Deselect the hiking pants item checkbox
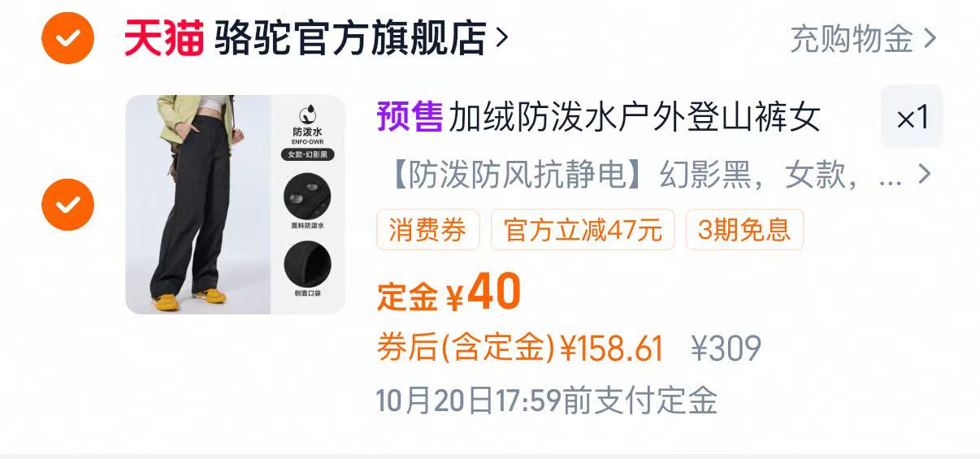 [68, 205]
